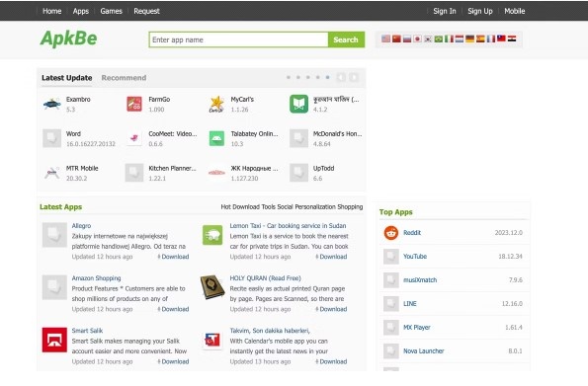The height and width of the screenshot is (386, 588).
Task: Open Kitchen Planner app entry
Action: (x=172, y=168)
